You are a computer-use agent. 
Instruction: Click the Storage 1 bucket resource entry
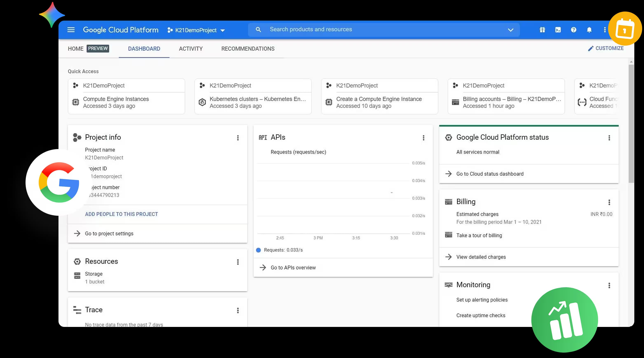pos(95,278)
